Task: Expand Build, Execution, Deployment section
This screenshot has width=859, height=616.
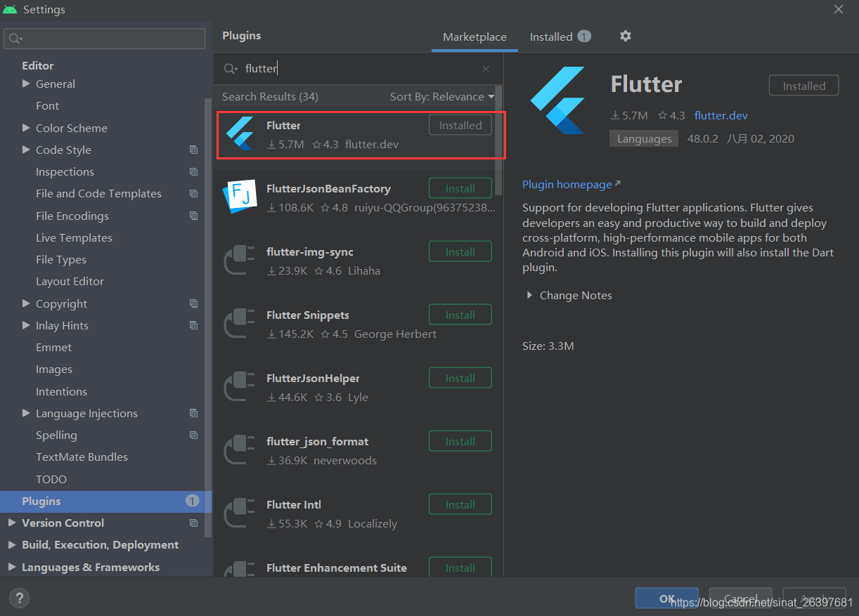Action: point(12,544)
